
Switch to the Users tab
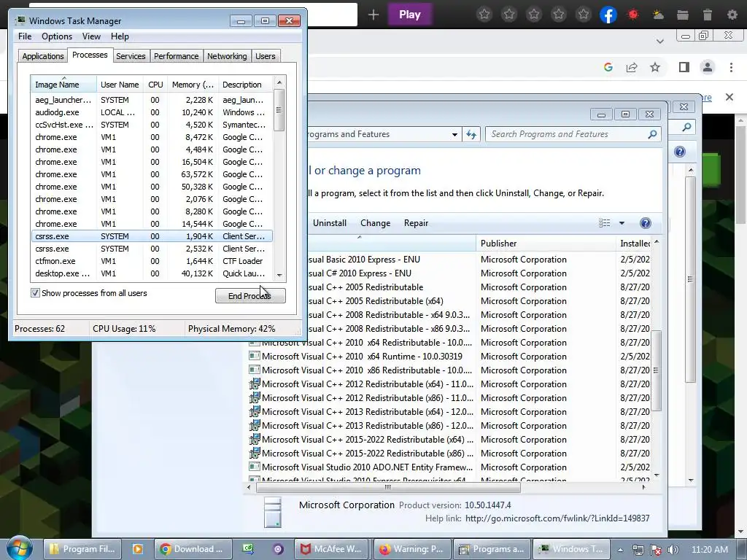tap(265, 56)
